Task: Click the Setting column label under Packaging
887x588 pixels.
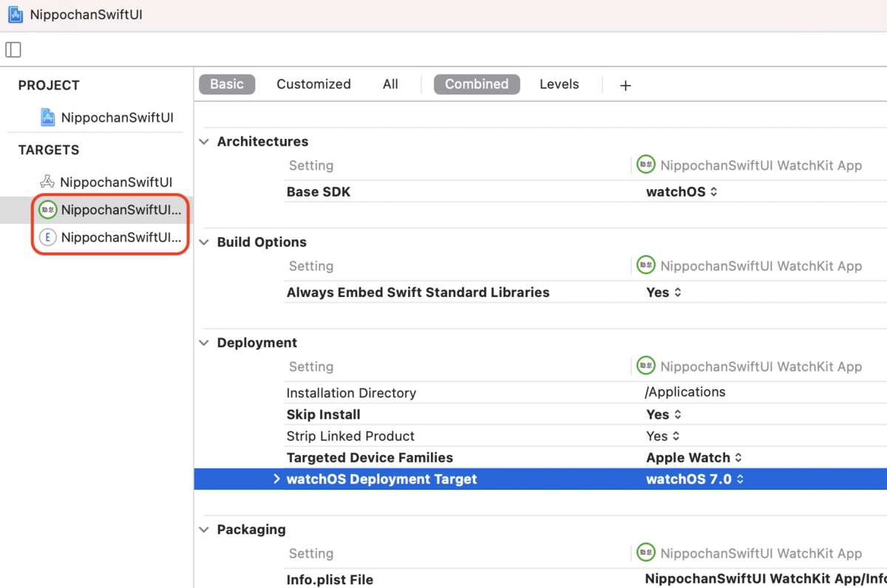Action: tap(310, 553)
